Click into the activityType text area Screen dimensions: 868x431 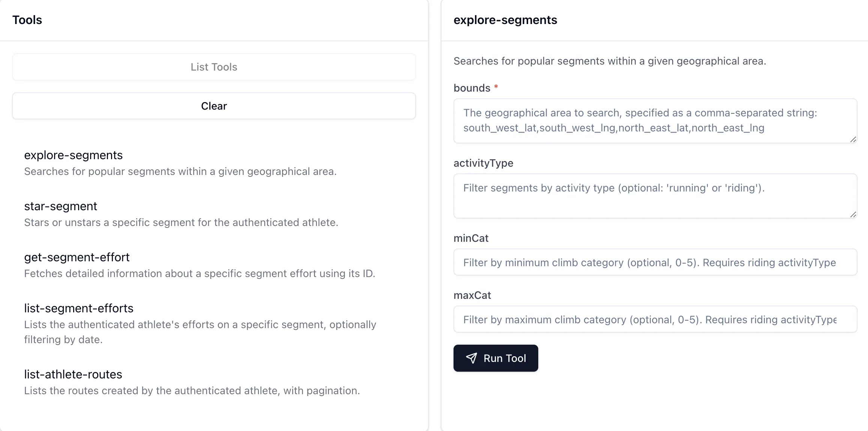[655, 196]
